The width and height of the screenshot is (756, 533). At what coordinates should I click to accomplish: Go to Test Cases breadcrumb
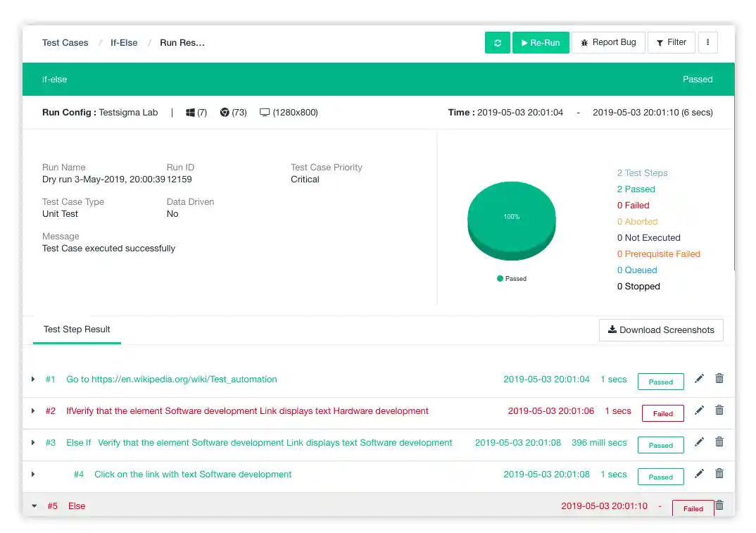click(65, 42)
